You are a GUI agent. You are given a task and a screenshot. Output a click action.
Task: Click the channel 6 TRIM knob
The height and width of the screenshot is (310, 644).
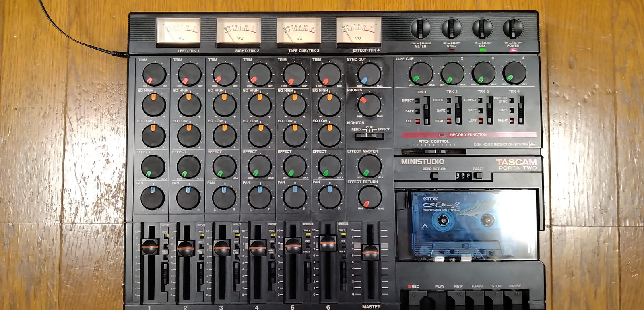pyautogui.click(x=329, y=75)
